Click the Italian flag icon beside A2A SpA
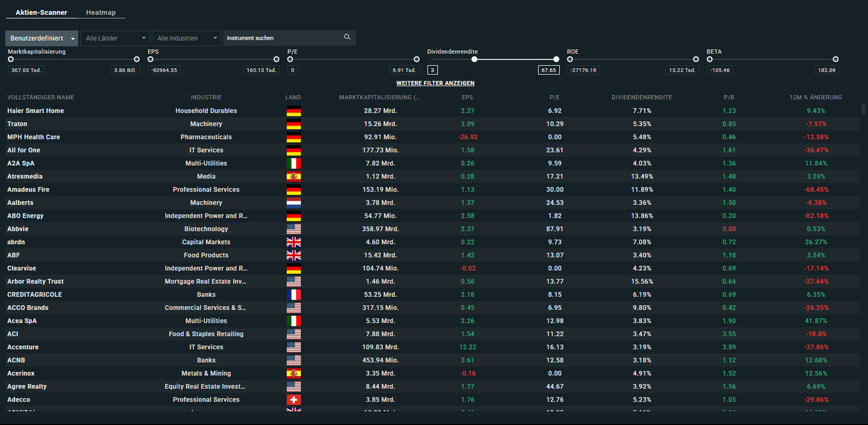 point(294,163)
